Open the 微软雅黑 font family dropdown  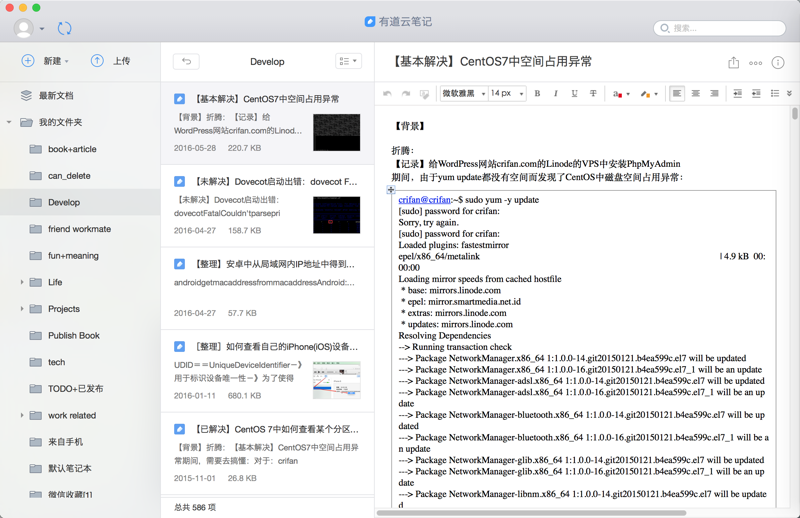tap(464, 93)
